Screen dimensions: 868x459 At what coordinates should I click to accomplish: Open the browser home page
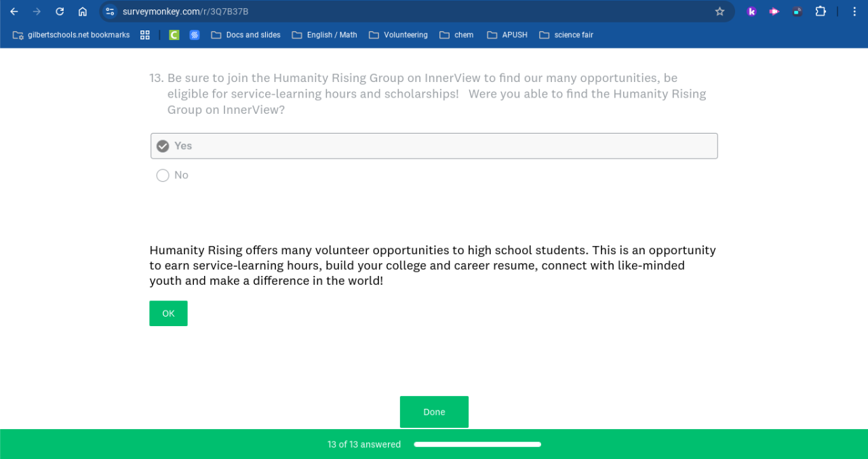click(83, 12)
